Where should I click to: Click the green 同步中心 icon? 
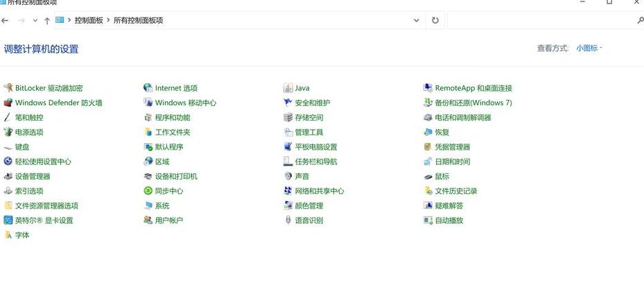point(148,191)
